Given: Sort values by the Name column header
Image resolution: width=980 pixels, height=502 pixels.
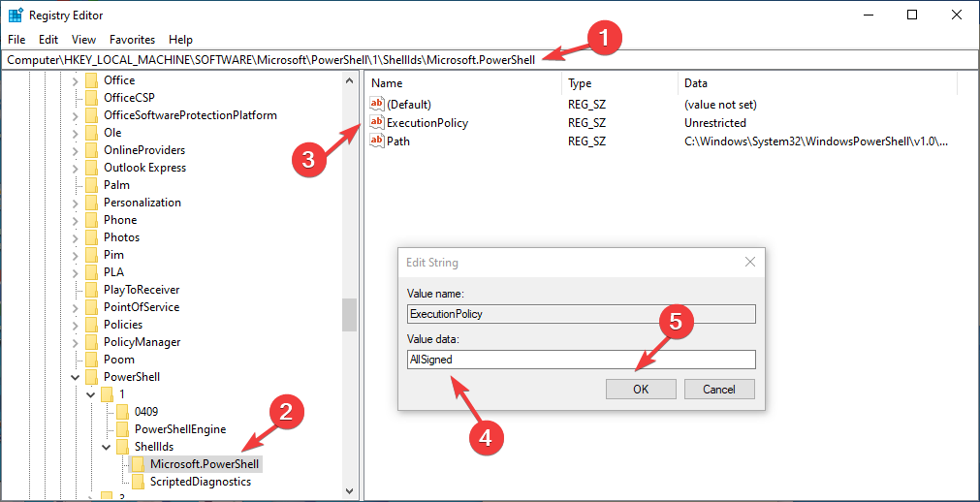Looking at the screenshot, I should click(464, 83).
